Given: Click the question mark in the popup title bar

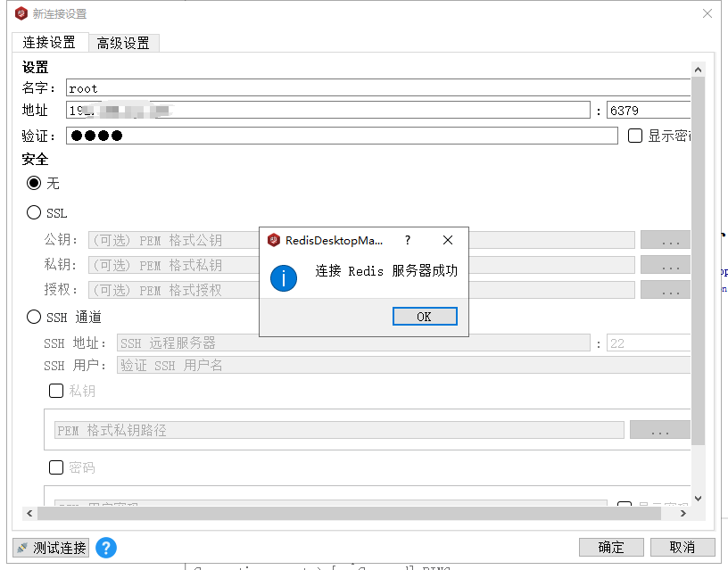Looking at the screenshot, I should coord(408,240).
